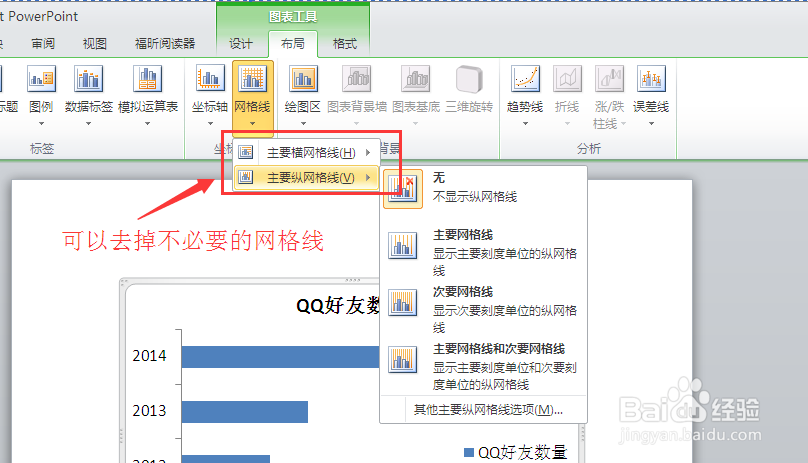
Task: Click the icon beside 主要横网格线(H)
Action: [x=246, y=152]
